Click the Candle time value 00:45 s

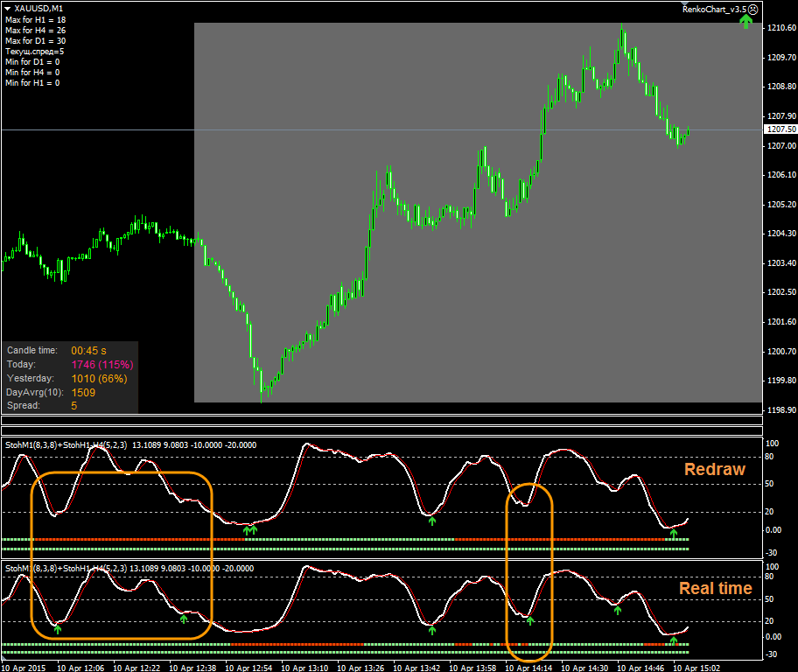point(88,351)
